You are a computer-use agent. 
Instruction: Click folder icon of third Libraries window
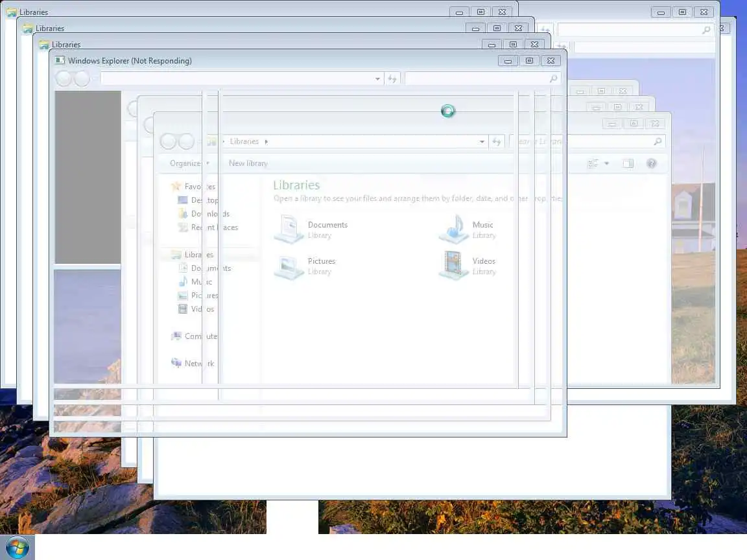(x=44, y=44)
